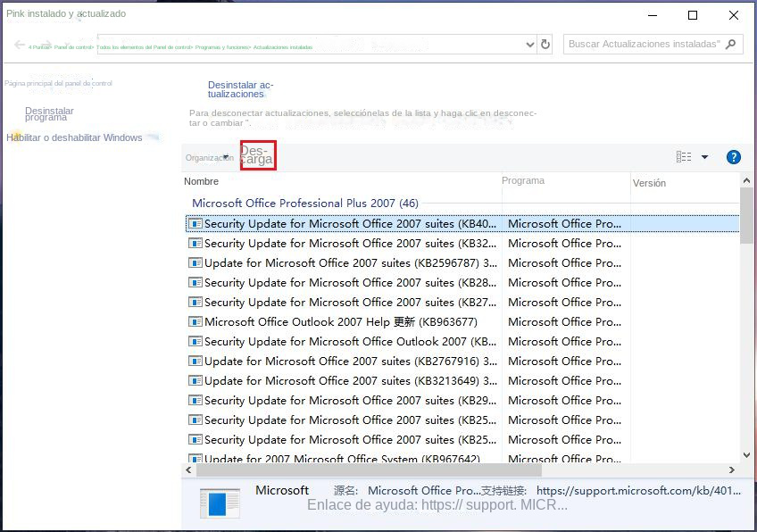Click "Microsoft Office Pro..." program cell in KB2596787 row
Image resolution: width=757 pixels, height=532 pixels.
pyautogui.click(x=564, y=263)
